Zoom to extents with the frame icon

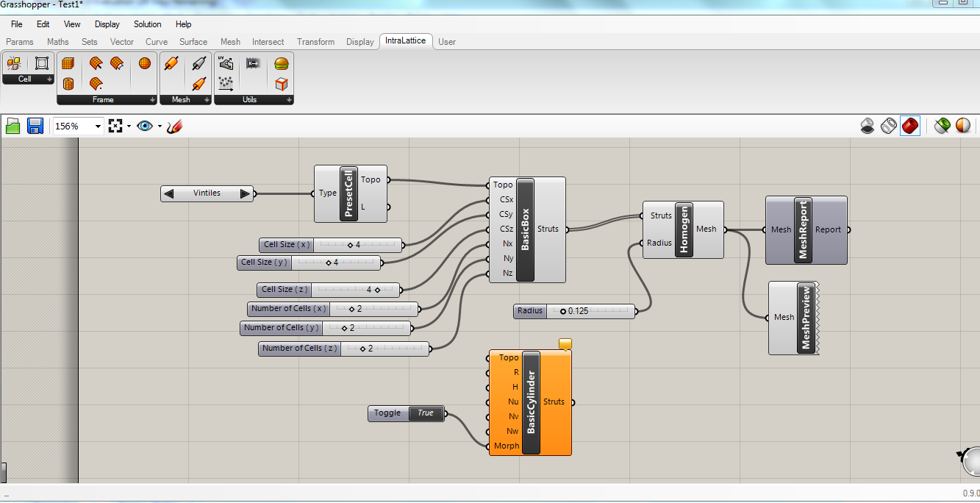tap(115, 126)
